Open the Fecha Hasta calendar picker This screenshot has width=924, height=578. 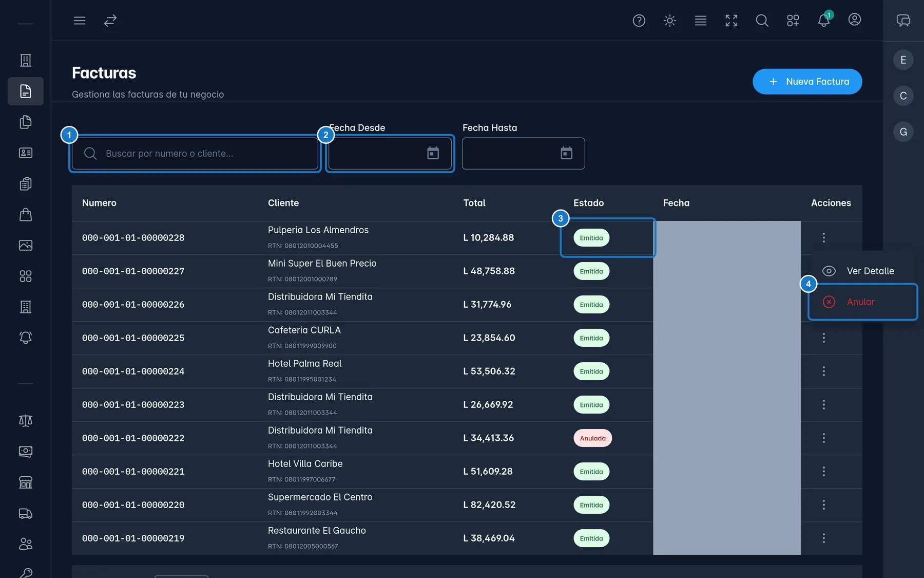(x=567, y=153)
